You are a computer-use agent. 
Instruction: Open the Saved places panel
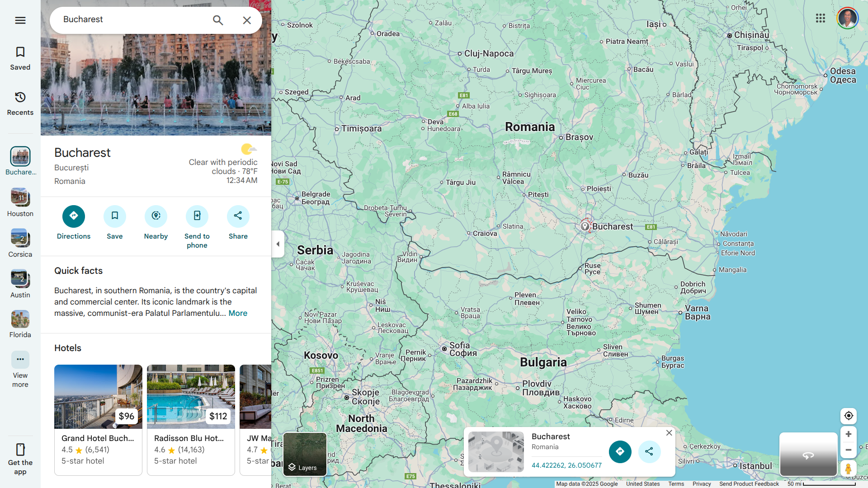coord(20,58)
